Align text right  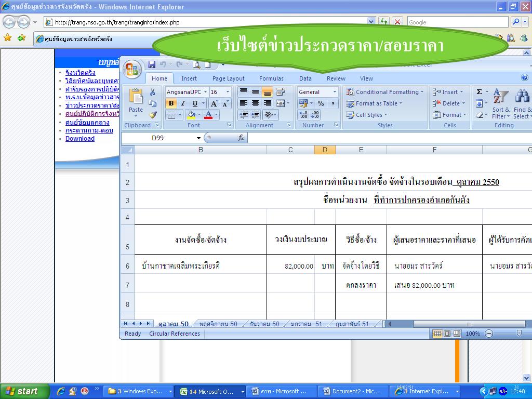tap(268, 103)
